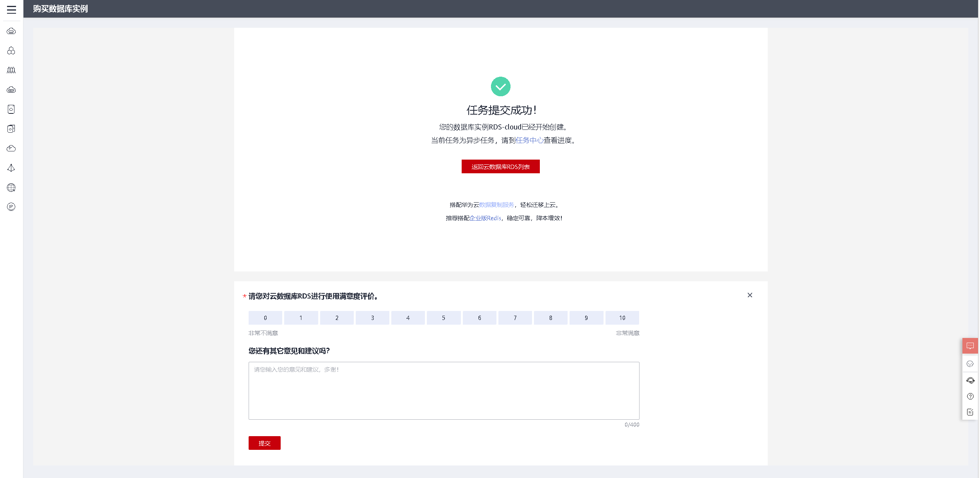Submit the survey with 提交 button
980x478 pixels.
(264, 443)
